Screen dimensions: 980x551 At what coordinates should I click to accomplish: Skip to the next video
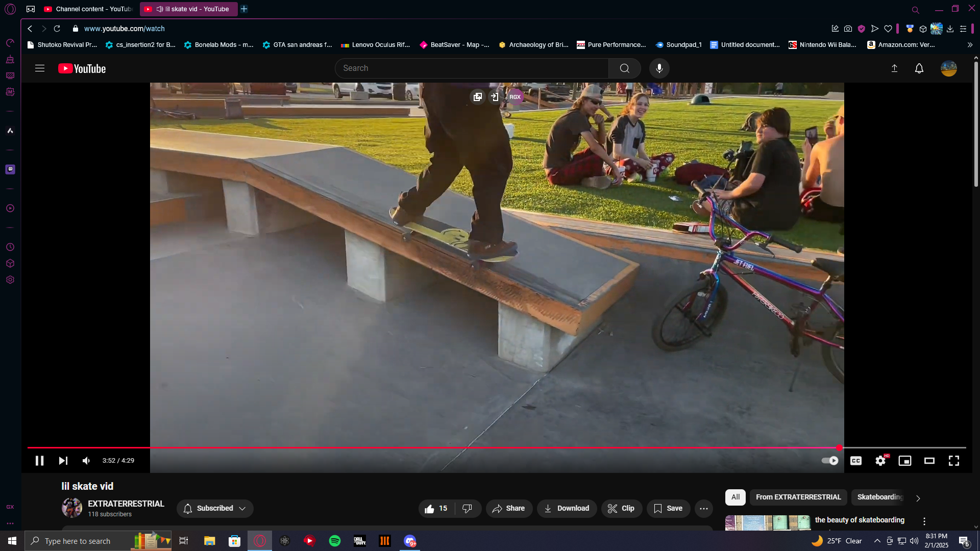(x=63, y=461)
